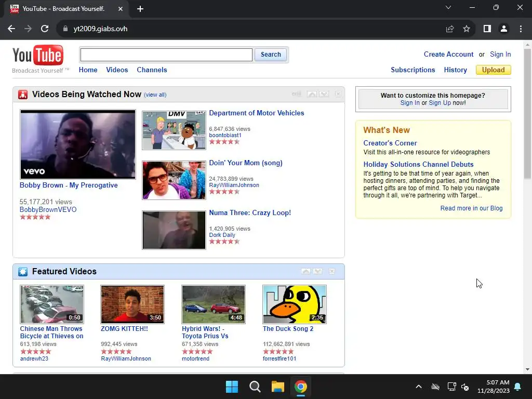Click the page vertical scrollbar thumb

click(x=527, y=114)
